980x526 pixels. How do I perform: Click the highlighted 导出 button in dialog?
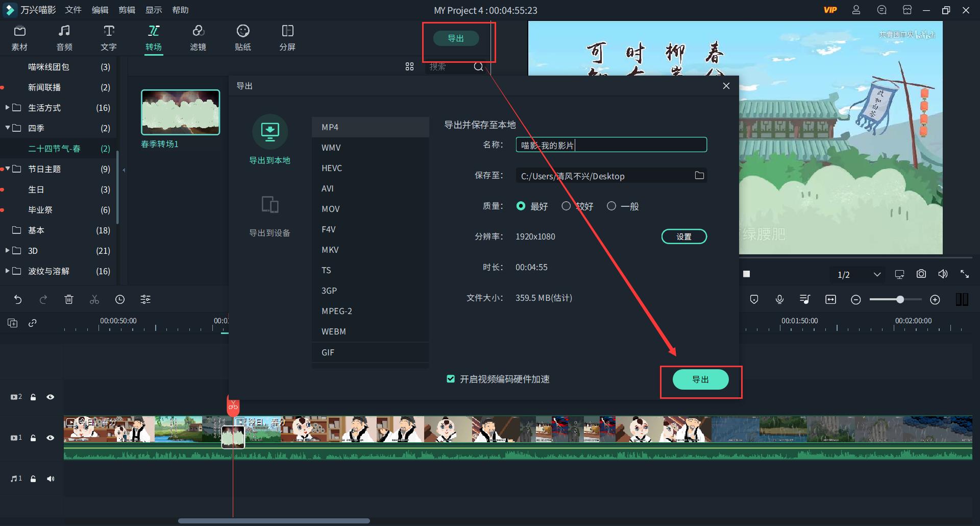700,379
